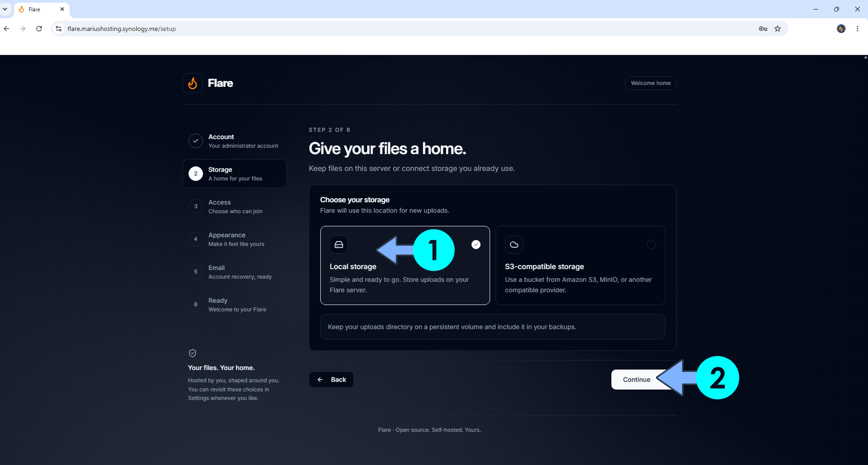Viewport: 868px width, 465px height.
Task: View site information icon in address bar
Action: pyautogui.click(x=59, y=29)
